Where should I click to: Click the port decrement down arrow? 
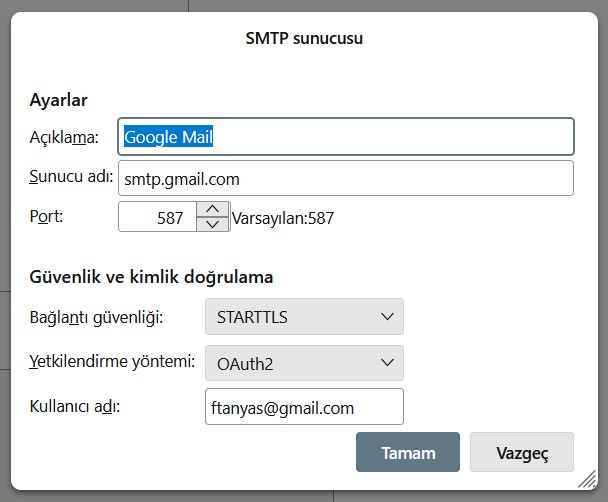[212, 224]
